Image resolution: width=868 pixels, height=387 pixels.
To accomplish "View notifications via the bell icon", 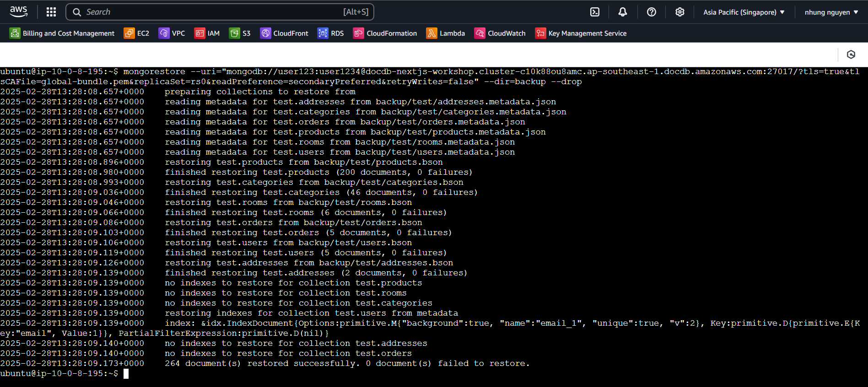I will [623, 12].
